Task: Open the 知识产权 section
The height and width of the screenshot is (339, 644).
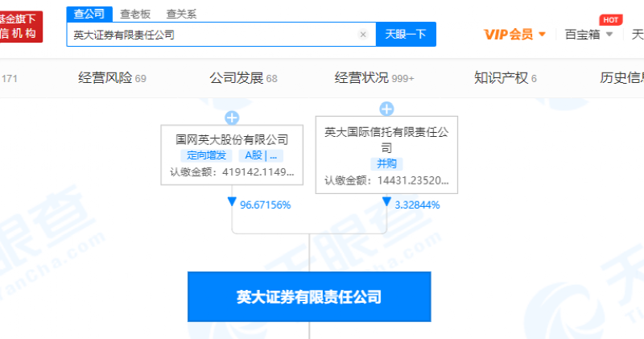Action: click(506, 78)
